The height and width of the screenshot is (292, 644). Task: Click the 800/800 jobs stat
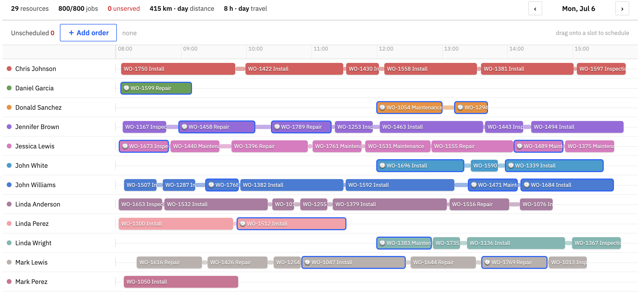[78, 9]
